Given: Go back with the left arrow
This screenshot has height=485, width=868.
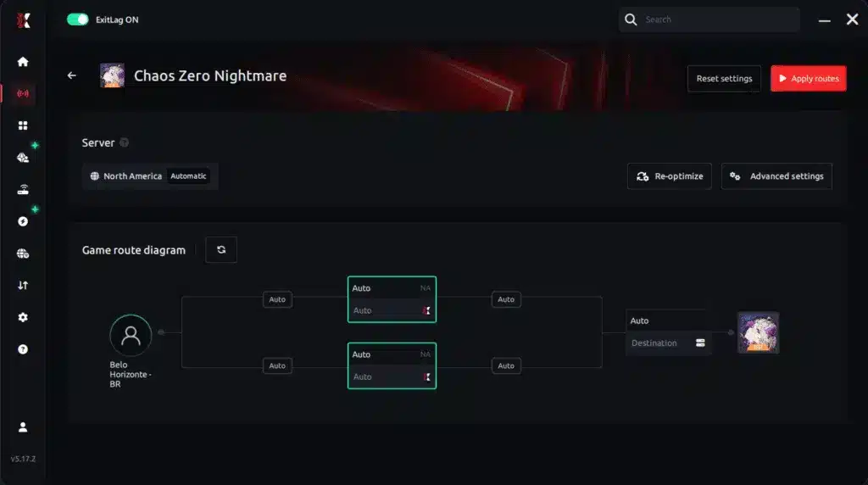Looking at the screenshot, I should coord(72,75).
